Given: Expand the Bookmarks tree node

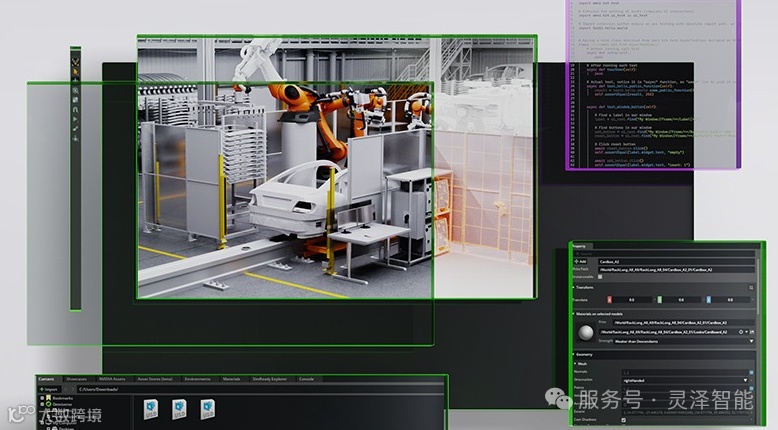Looking at the screenshot, I should click(x=42, y=398).
